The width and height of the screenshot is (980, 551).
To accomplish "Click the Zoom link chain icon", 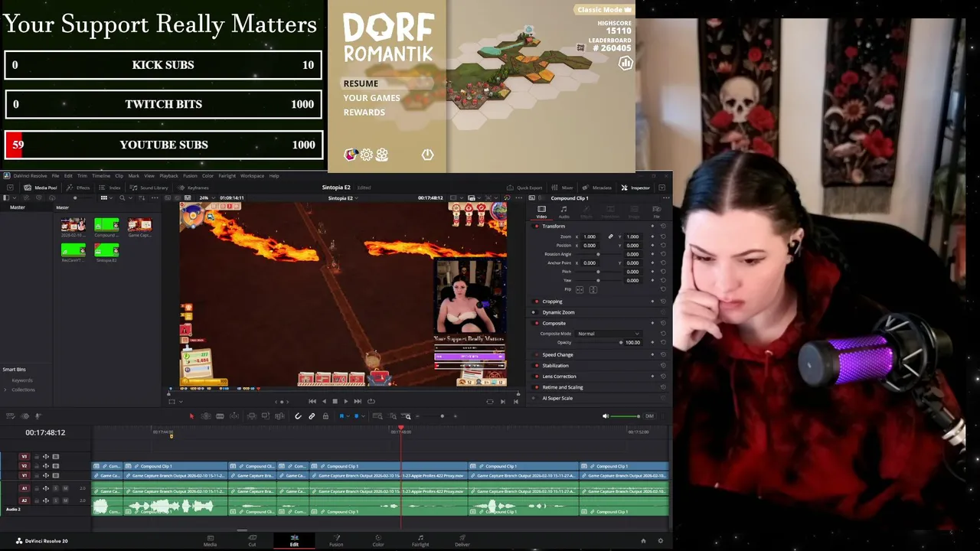I will pyautogui.click(x=610, y=236).
